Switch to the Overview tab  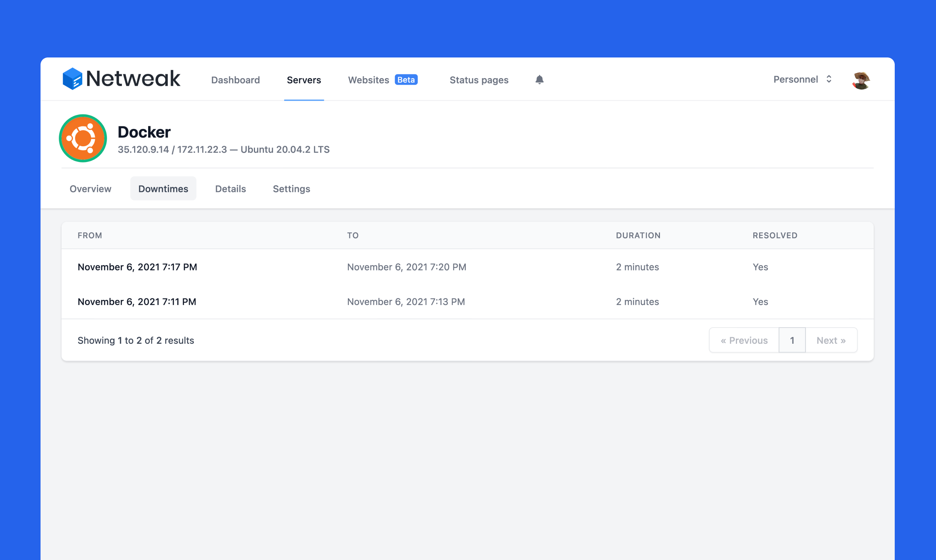(x=91, y=189)
